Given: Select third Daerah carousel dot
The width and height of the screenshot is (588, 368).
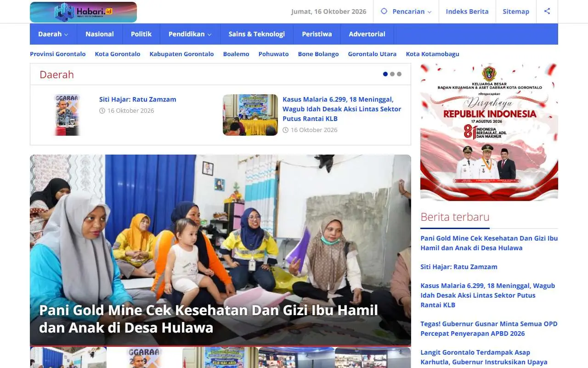Looking at the screenshot, I should 399,74.
